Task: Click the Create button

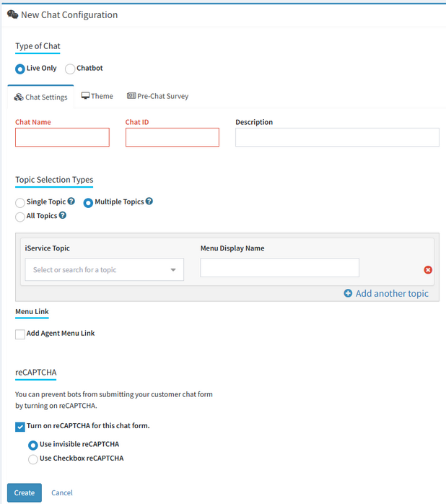Action: [25, 492]
